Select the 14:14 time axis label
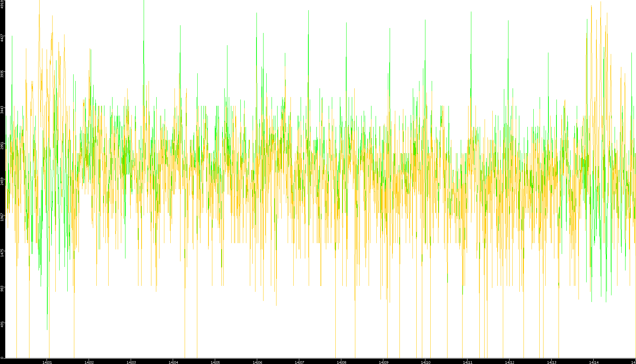Image resolution: width=636 pixels, height=364 pixels. click(x=594, y=362)
